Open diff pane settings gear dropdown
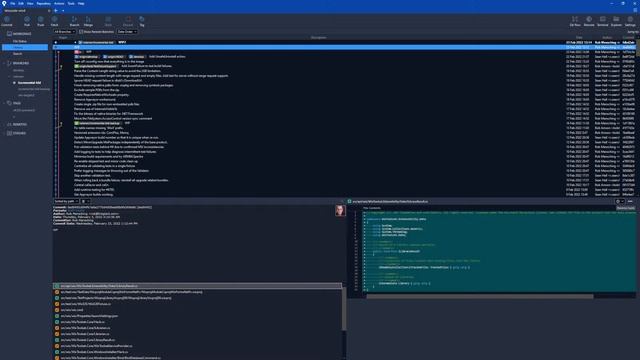Viewport: 640px width, 360px height. point(620,201)
